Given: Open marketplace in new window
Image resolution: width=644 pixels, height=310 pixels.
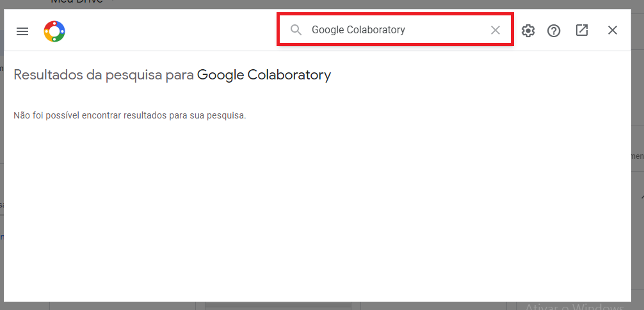Looking at the screenshot, I should 581,30.
